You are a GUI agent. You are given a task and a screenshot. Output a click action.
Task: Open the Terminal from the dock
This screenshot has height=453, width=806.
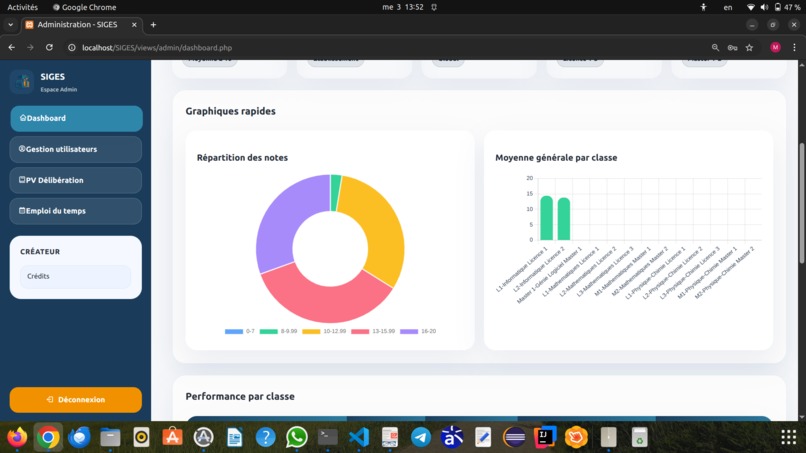tap(327, 438)
